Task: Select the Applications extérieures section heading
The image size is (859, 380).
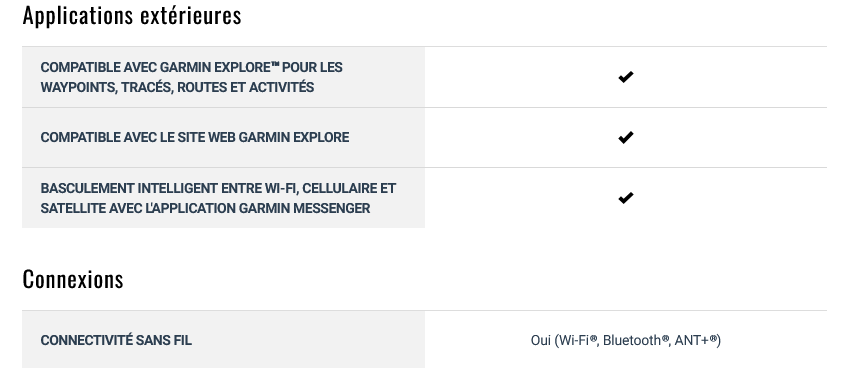Action: (x=132, y=15)
